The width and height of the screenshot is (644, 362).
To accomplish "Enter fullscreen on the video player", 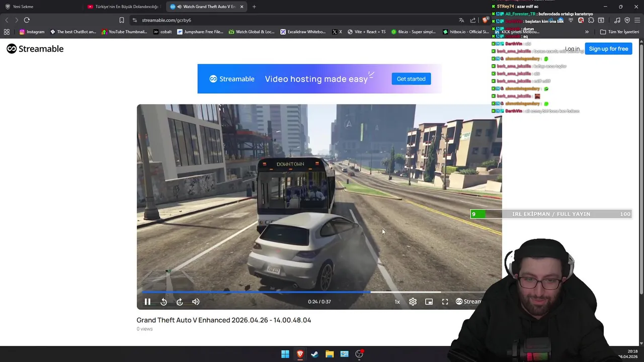I will click(x=445, y=302).
